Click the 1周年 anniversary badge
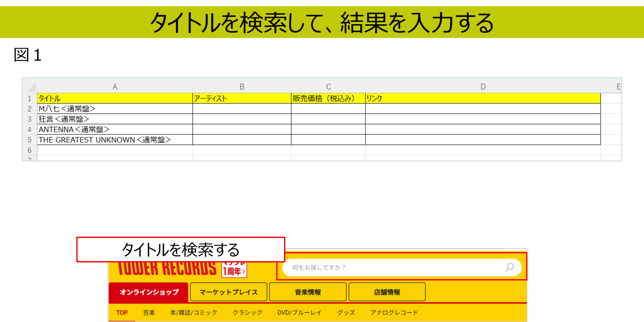644x322 pixels. 234,270
